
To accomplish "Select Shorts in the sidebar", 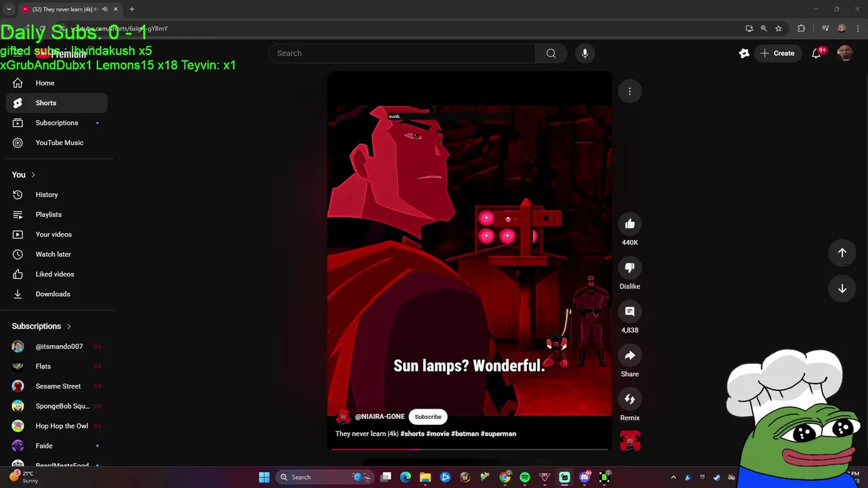I will (57, 103).
